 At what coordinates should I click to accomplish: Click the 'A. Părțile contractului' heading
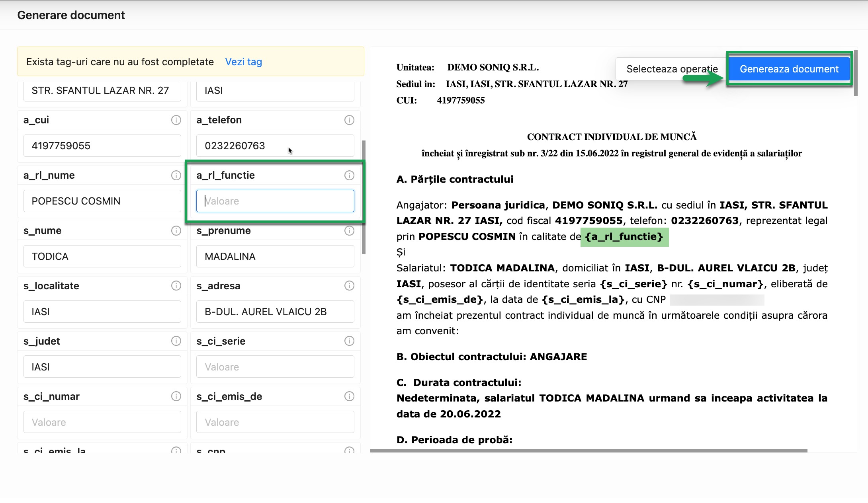point(455,179)
